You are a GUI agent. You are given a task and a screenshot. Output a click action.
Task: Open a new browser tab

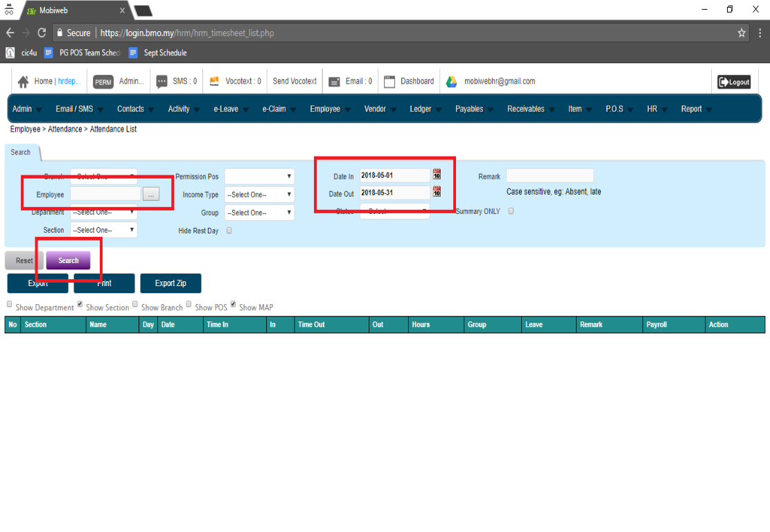click(x=143, y=11)
